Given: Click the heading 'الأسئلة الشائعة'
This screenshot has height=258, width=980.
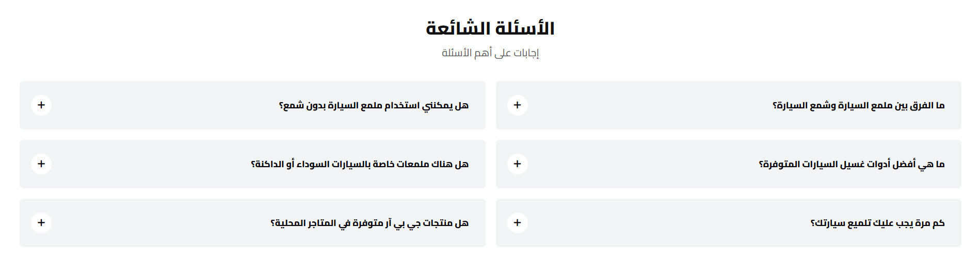Looking at the screenshot, I should [490, 28].
